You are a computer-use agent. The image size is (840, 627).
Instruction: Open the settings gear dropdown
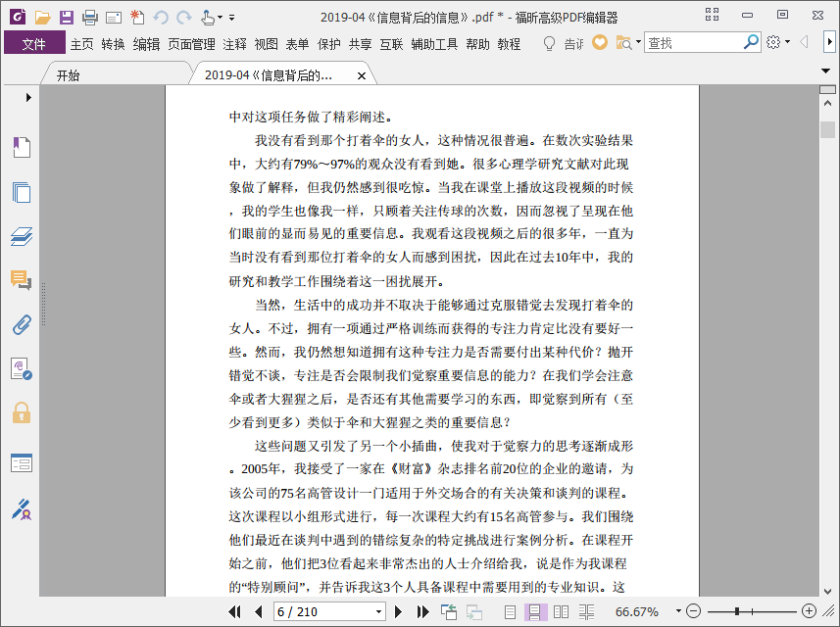click(x=777, y=42)
